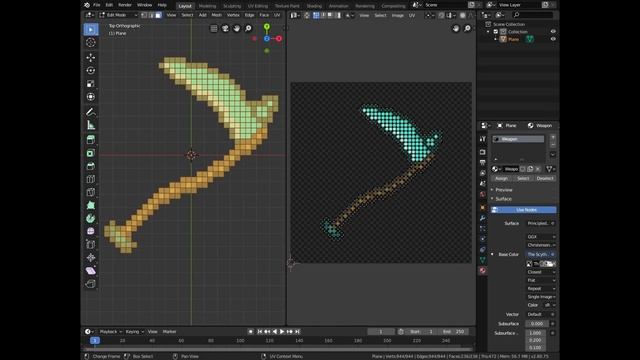
Task: Toggle visibility of Plane object in outliner
Action: click(x=553, y=39)
